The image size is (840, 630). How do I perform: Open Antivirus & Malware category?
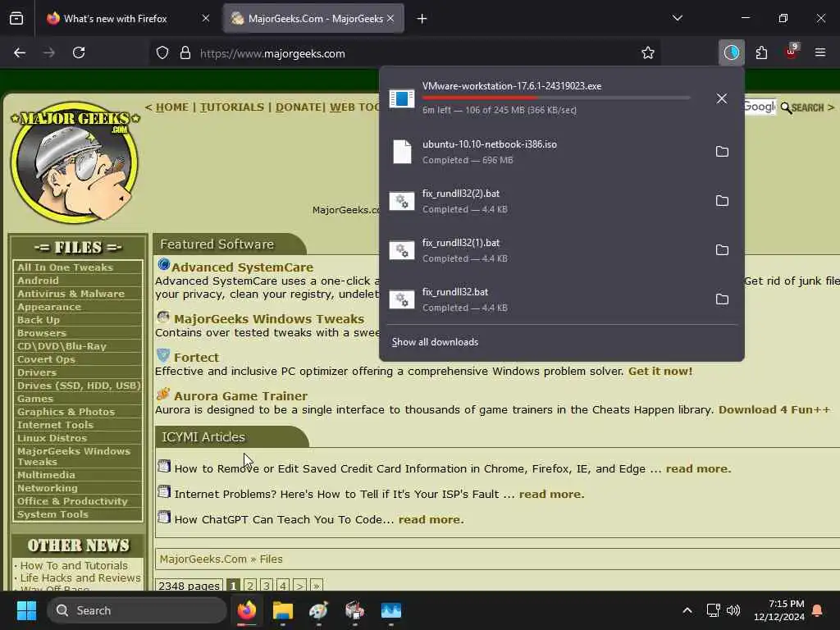coord(71,294)
